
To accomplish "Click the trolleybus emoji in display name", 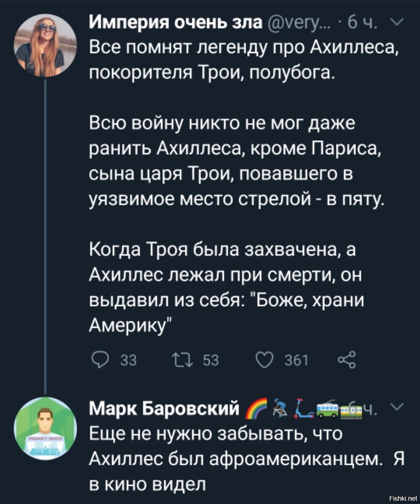I will coord(327,410).
